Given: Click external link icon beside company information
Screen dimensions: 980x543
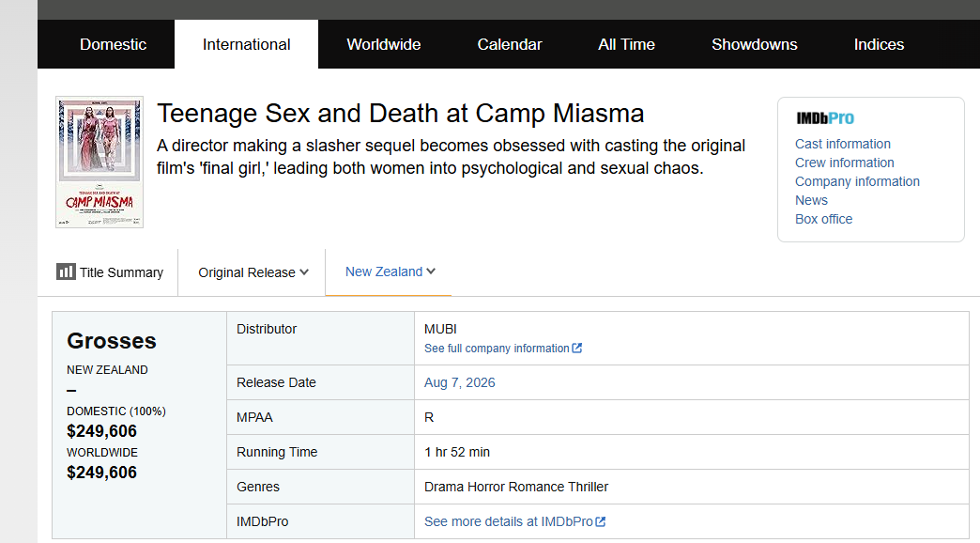Looking at the screenshot, I should click(x=577, y=348).
